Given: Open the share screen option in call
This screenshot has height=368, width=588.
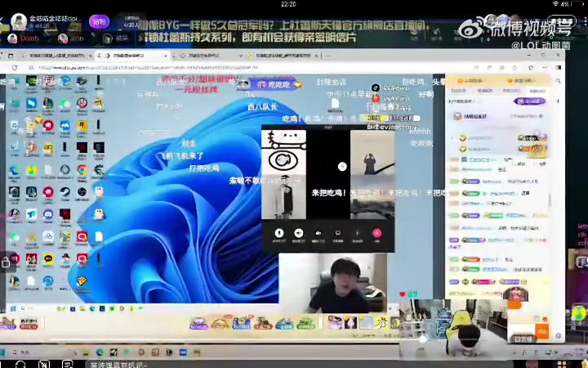Looking at the screenshot, I should 337,232.
